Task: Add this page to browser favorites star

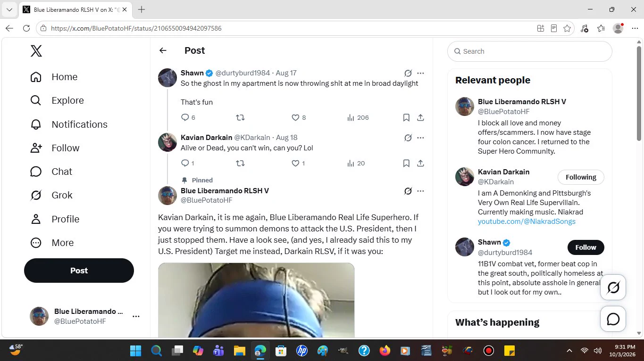Action: coord(567,28)
